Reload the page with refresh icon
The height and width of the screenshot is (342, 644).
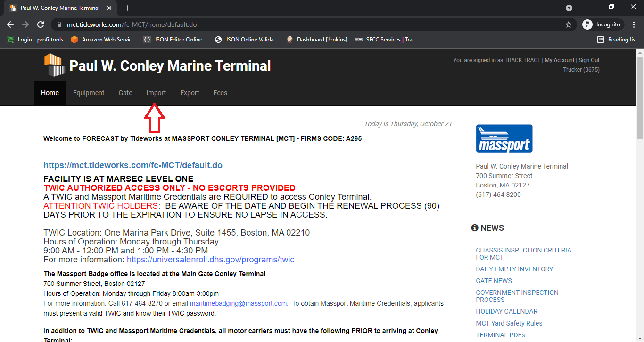click(x=41, y=24)
